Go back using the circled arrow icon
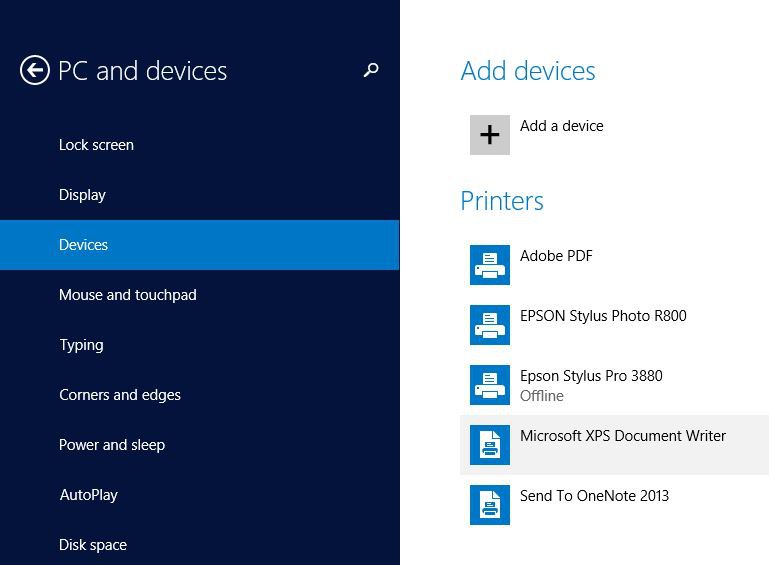This screenshot has height=565, width=769. pos(35,71)
